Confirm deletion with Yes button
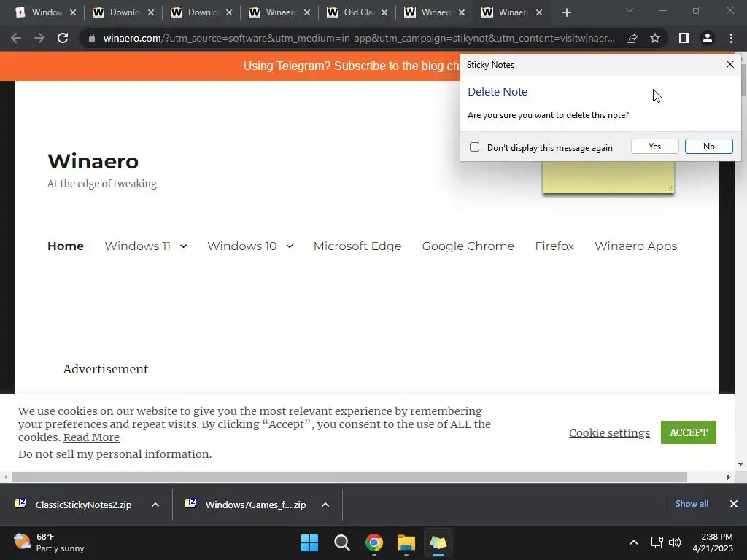 pos(654,146)
